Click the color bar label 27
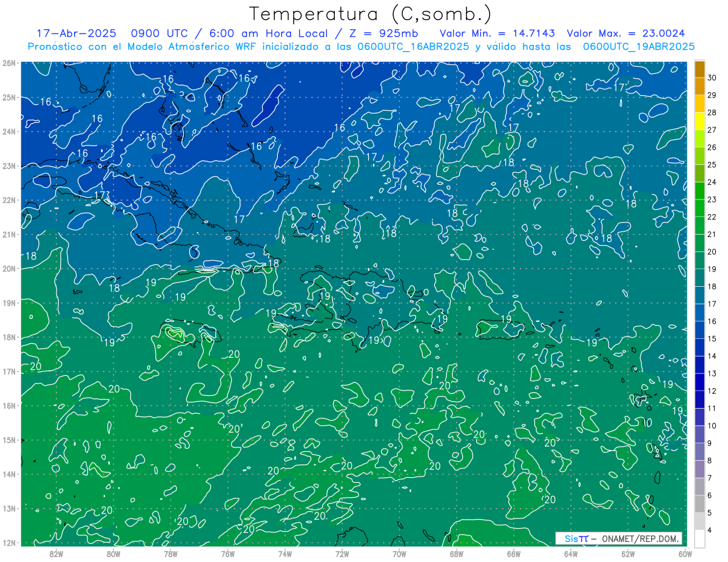Viewport: 728px width, 562px height. point(712,130)
